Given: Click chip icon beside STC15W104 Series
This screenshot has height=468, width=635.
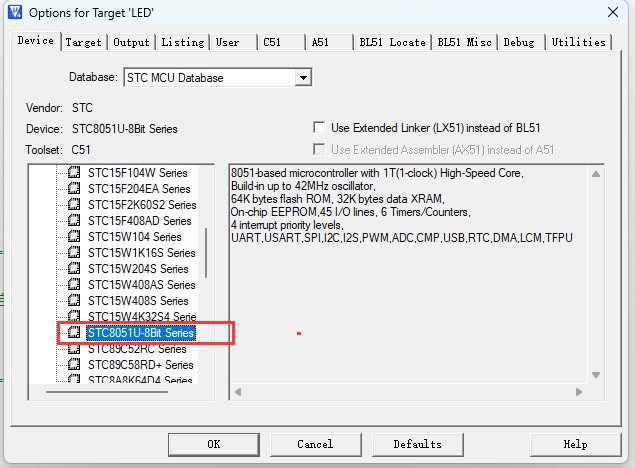Looking at the screenshot, I should click(x=74, y=236).
